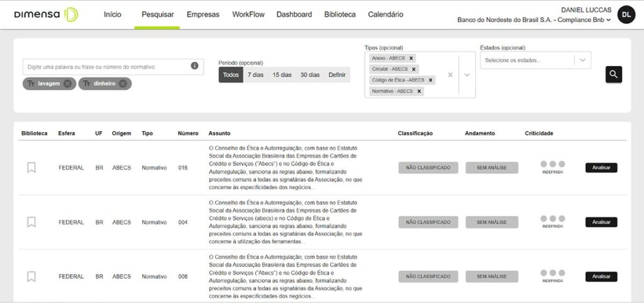Expand the Tipos dropdown arrow
This screenshot has width=644, height=303.
467,75
